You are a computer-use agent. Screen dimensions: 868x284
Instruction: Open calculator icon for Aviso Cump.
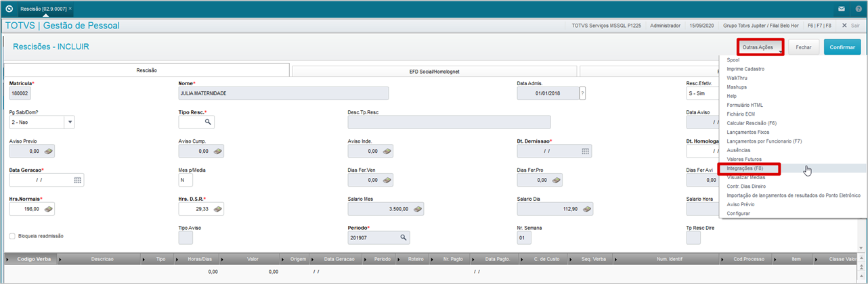(x=218, y=151)
